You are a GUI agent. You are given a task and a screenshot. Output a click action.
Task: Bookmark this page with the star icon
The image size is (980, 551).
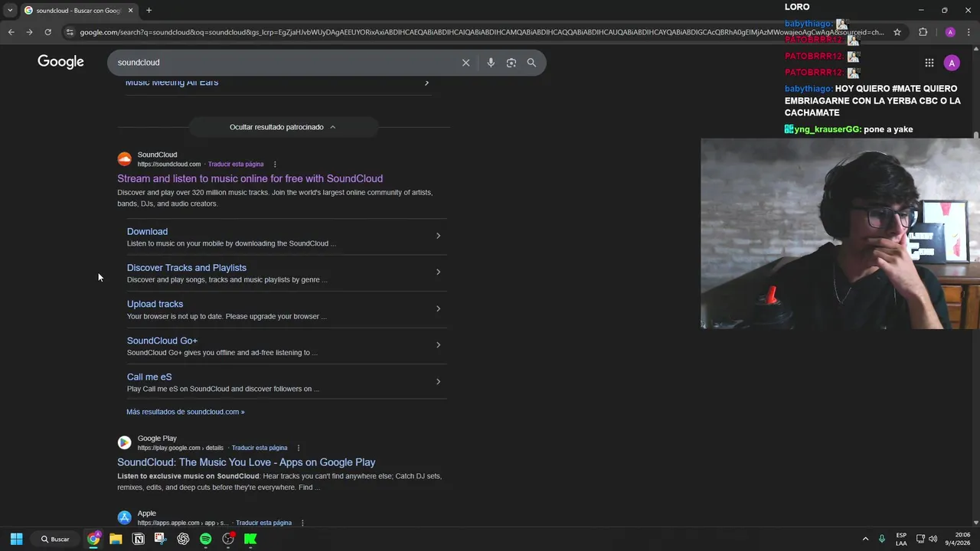[897, 32]
